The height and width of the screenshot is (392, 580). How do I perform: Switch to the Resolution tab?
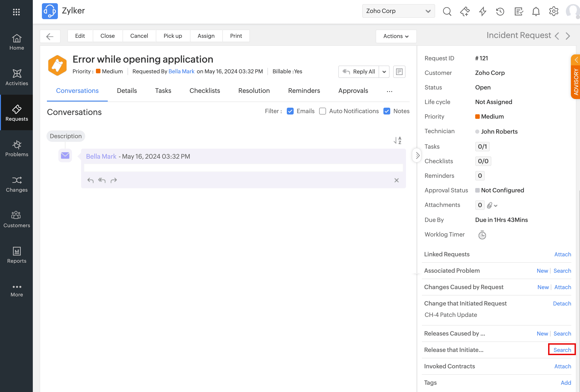(x=254, y=91)
